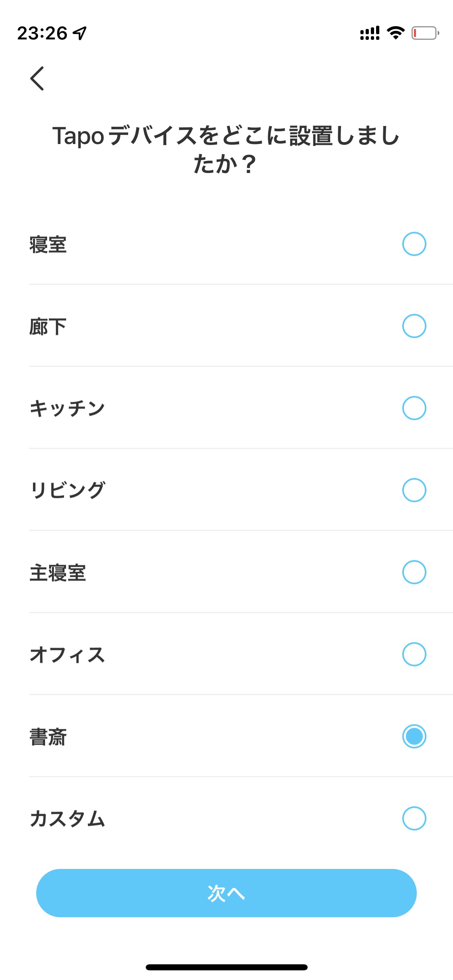This screenshot has height=980, width=453.
Task: Tap the battery indicator icon
Action: (425, 33)
